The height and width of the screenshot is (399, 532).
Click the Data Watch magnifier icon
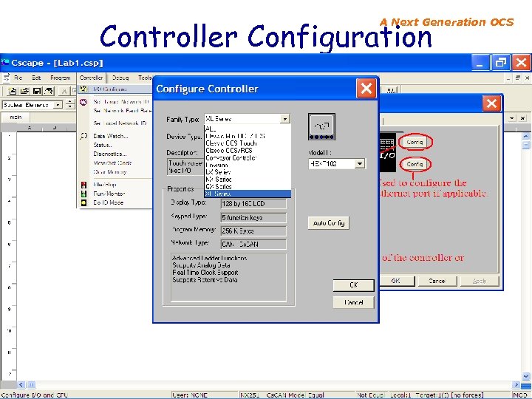(x=83, y=136)
